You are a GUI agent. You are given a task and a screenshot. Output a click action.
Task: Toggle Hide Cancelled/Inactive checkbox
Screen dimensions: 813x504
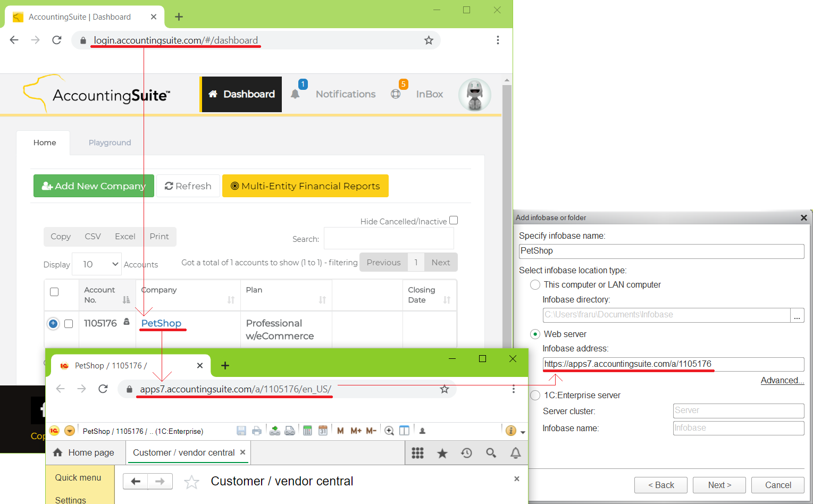(454, 220)
